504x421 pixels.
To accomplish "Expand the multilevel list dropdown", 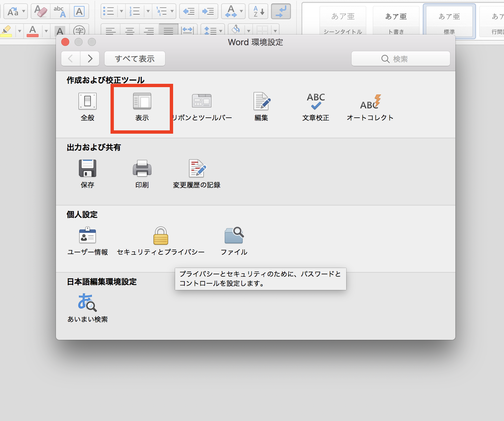I will (172, 11).
